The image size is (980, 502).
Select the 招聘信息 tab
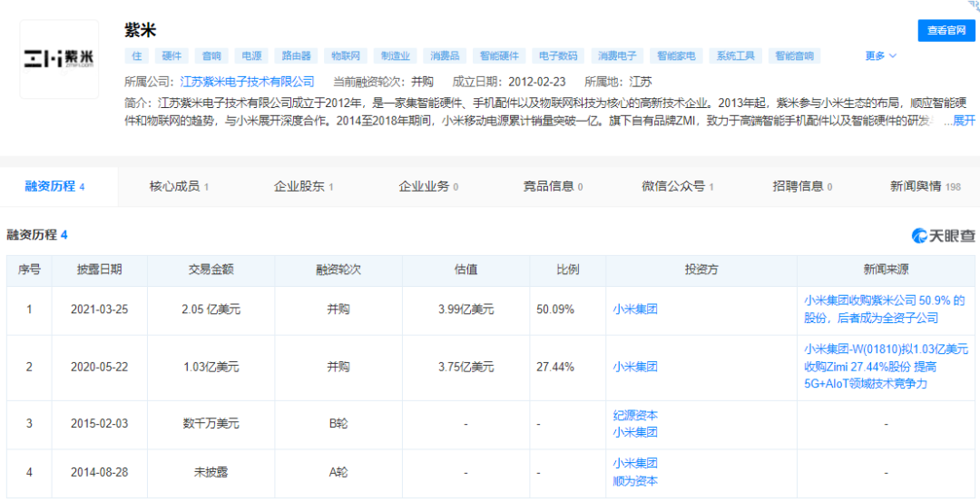803,187
